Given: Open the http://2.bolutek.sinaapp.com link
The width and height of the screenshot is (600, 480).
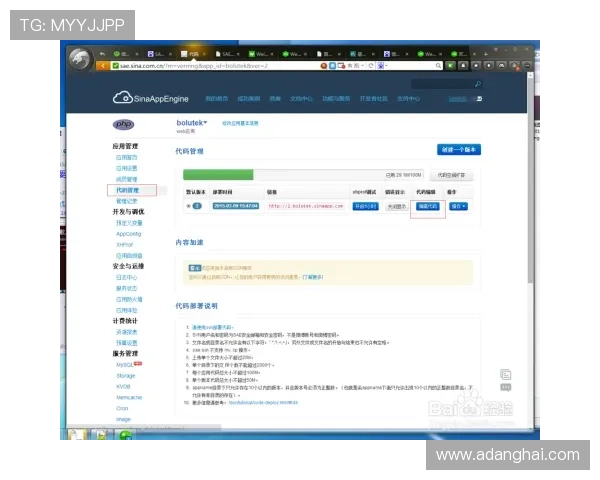Looking at the screenshot, I should pos(306,206).
